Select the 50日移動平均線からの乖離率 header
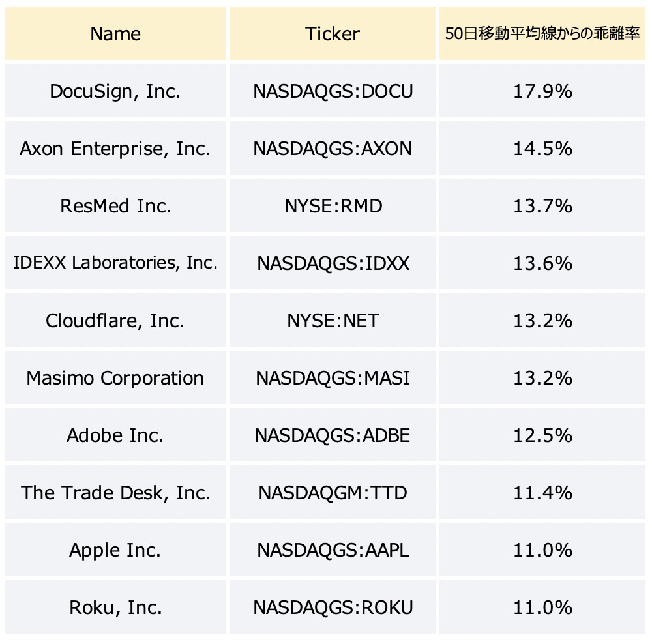Viewport: 652px width, 644px height. [x=542, y=33]
